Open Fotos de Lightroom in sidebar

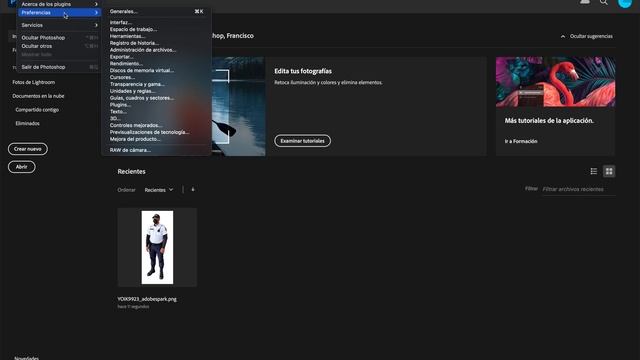[x=33, y=82]
